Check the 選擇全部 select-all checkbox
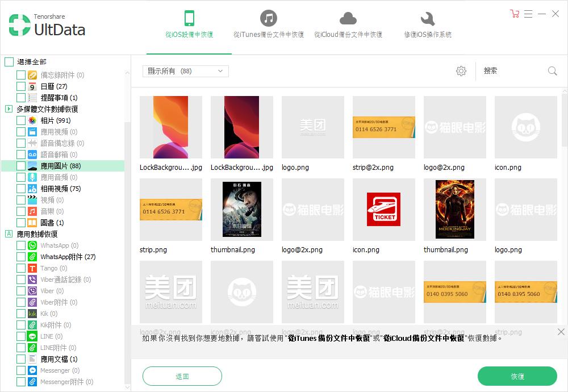The image size is (568, 392). [9, 62]
